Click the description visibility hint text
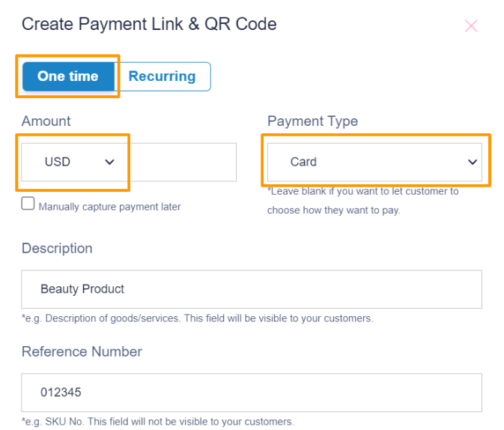 198,318
